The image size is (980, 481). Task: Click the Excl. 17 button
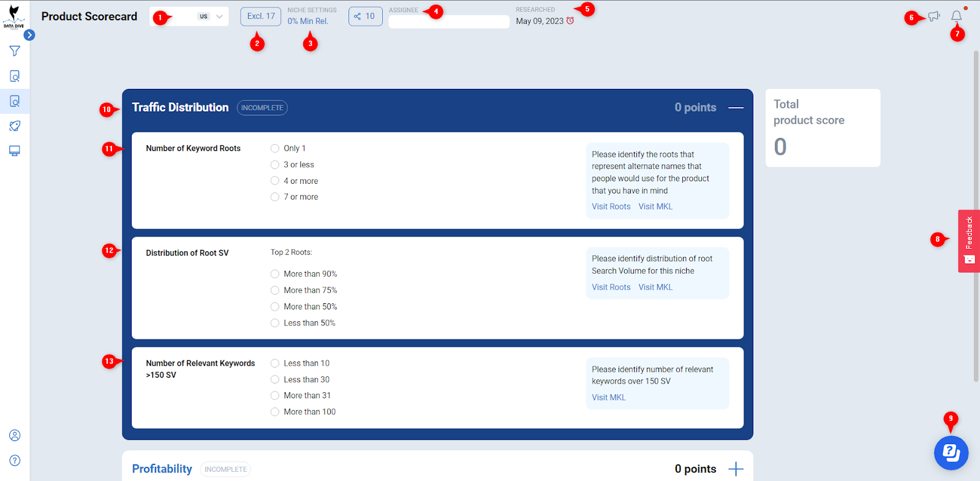pyautogui.click(x=261, y=17)
